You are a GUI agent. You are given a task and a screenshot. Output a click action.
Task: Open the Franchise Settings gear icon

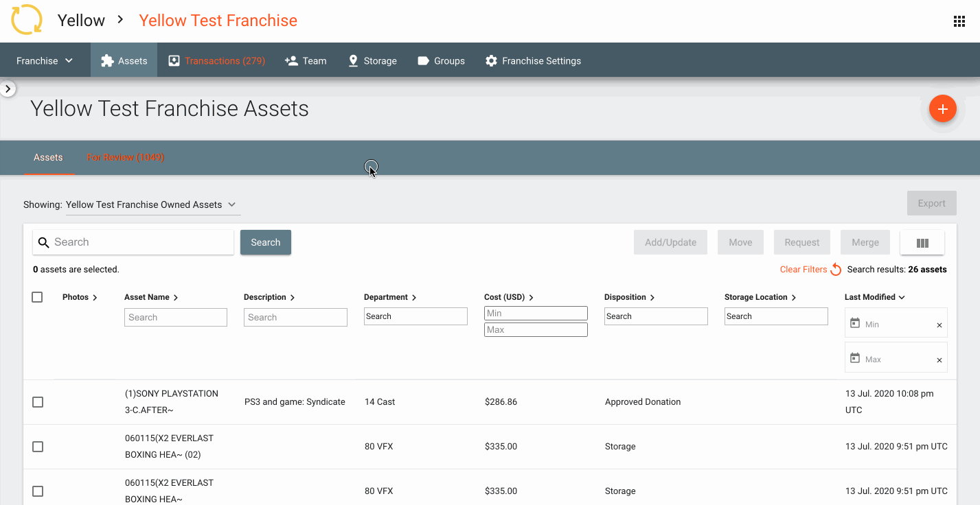point(491,60)
